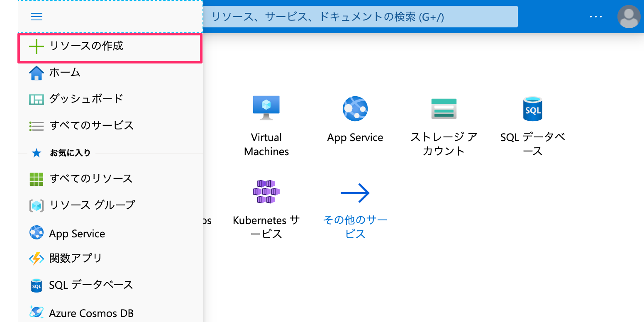The image size is (644, 322).
Task: Open the top bar ellipsis menu
Action: 595,17
